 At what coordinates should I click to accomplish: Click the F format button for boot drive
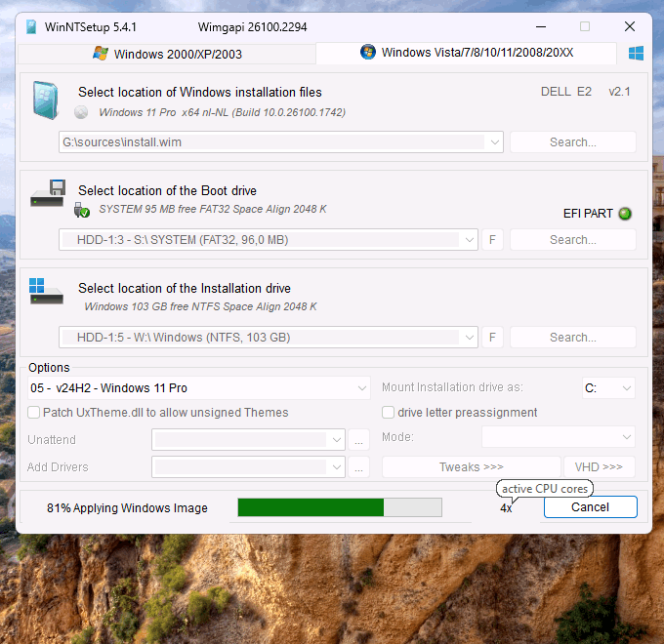[x=492, y=240]
